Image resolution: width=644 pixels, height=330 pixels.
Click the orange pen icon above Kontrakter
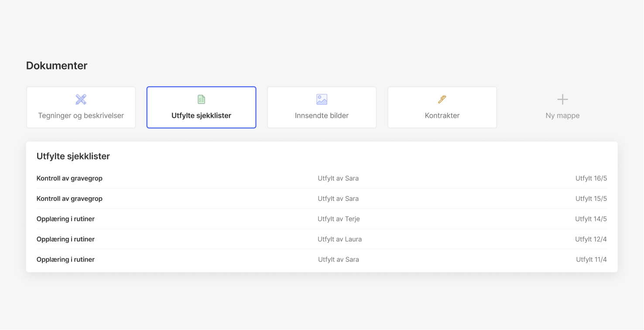pyautogui.click(x=442, y=100)
